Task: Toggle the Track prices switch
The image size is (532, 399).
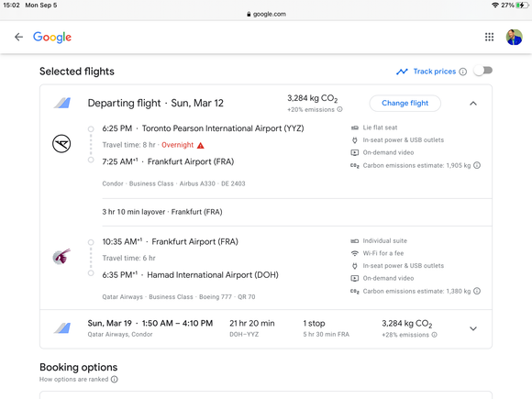Action: coord(483,71)
